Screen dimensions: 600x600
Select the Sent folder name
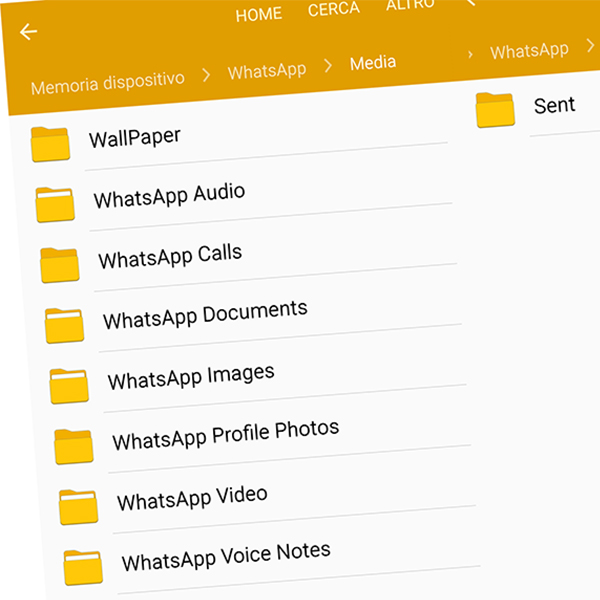tap(554, 105)
